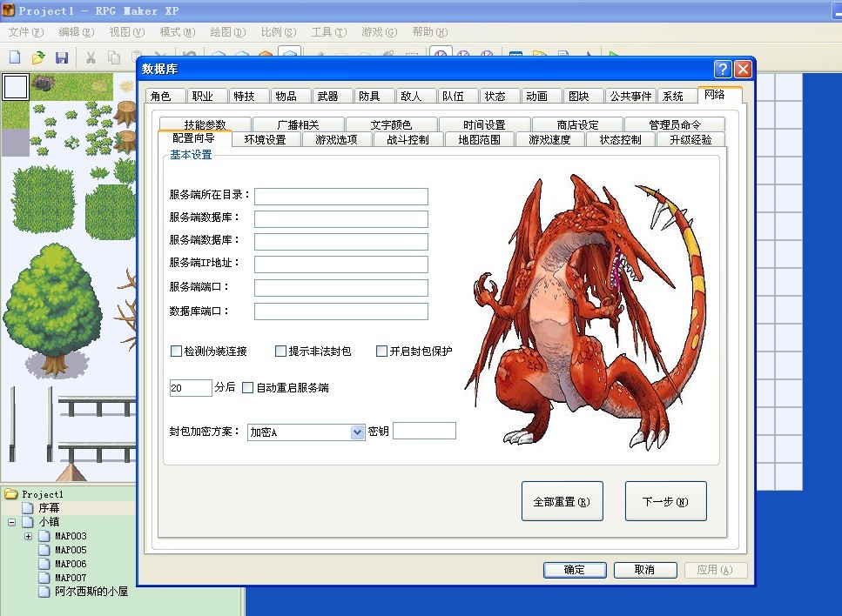This screenshot has width=842, height=616.
Task: Open the 升级经验 sub-tab
Action: tap(690, 139)
